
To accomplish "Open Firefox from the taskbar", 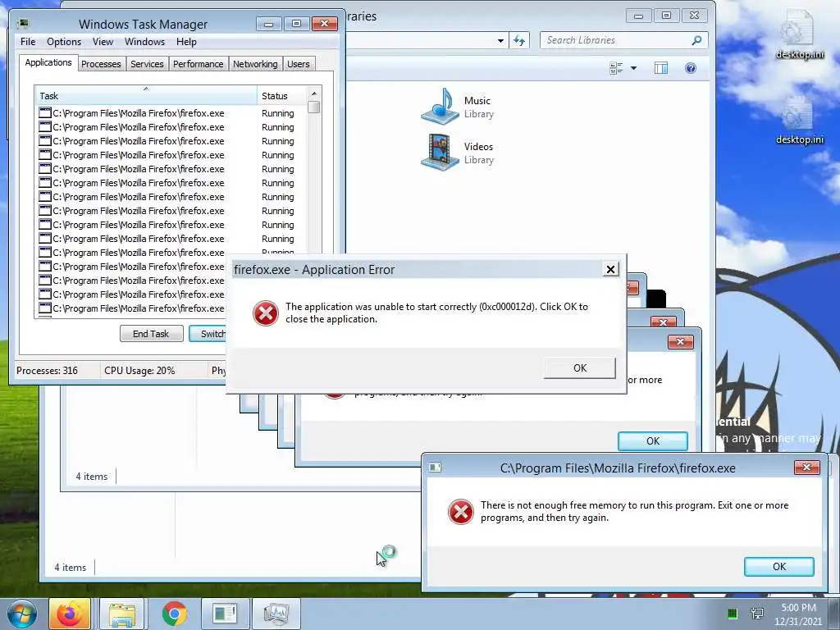I will 70,614.
